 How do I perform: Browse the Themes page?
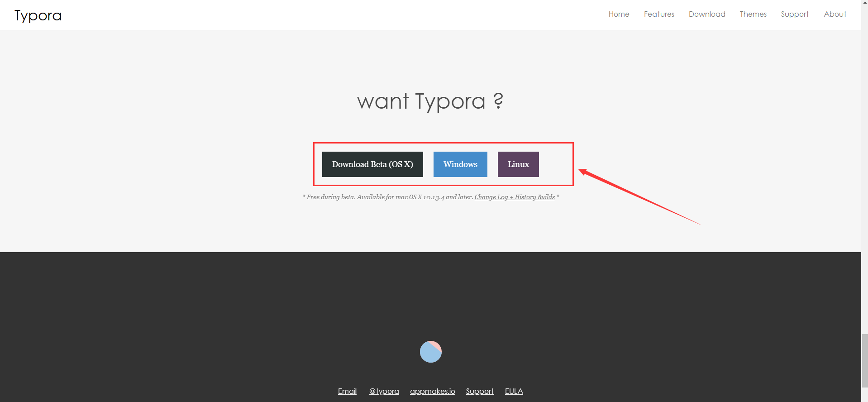pos(753,14)
